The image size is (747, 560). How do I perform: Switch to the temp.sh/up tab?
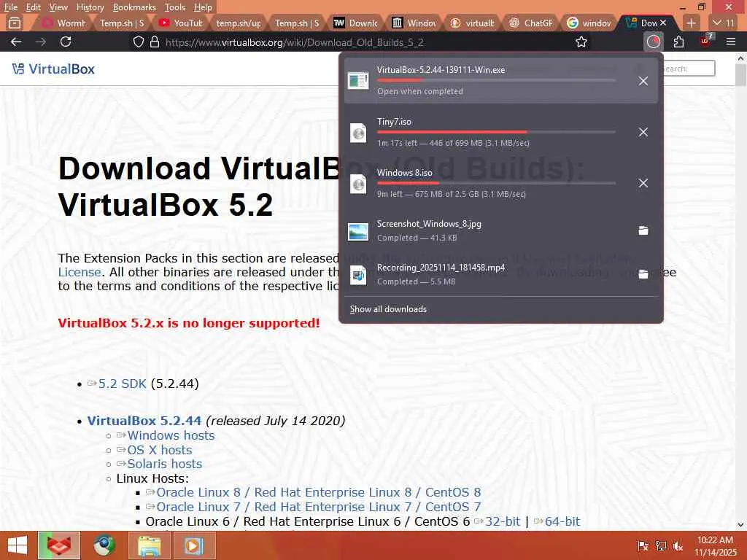click(x=239, y=23)
